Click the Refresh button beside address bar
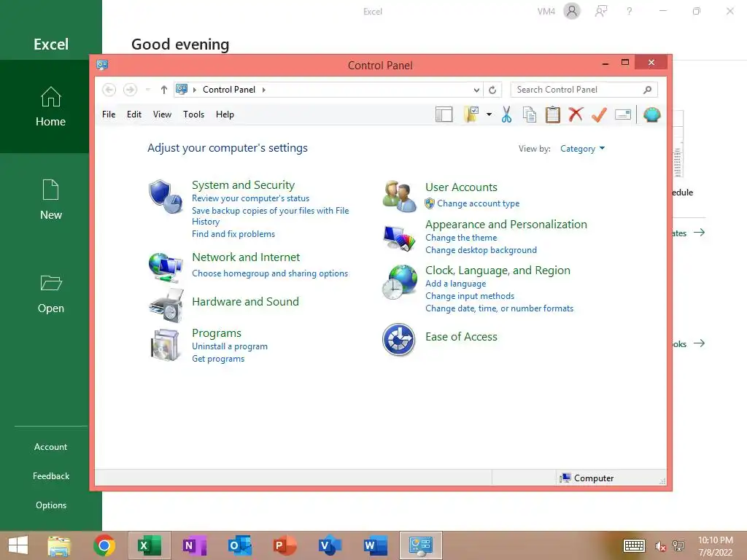Image resolution: width=747 pixels, height=560 pixels. pos(492,90)
